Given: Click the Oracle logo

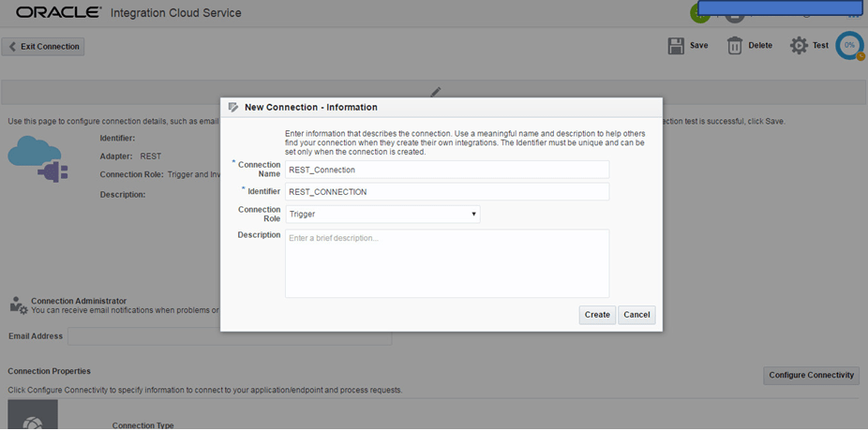Looking at the screenshot, I should [x=59, y=12].
